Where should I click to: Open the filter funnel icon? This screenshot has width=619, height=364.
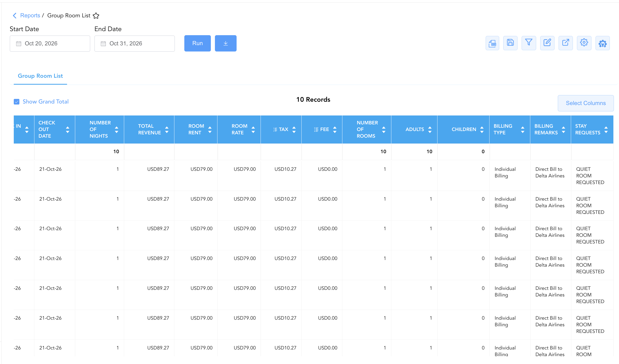(x=529, y=43)
